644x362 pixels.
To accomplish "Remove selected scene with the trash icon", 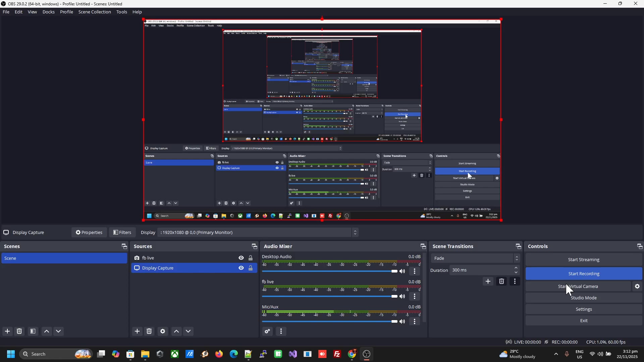I will (x=19, y=331).
